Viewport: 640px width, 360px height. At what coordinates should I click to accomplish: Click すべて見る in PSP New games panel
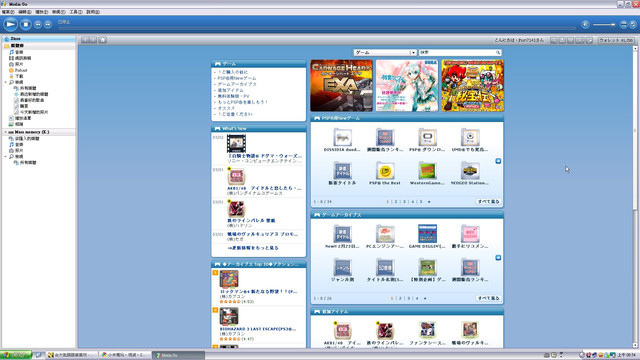click(488, 202)
